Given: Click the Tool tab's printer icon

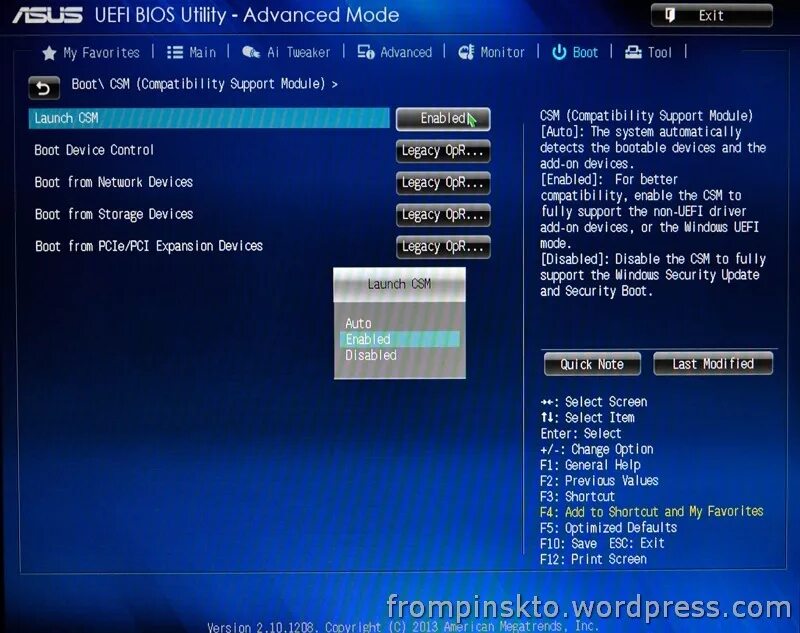Looking at the screenshot, I should 633,52.
